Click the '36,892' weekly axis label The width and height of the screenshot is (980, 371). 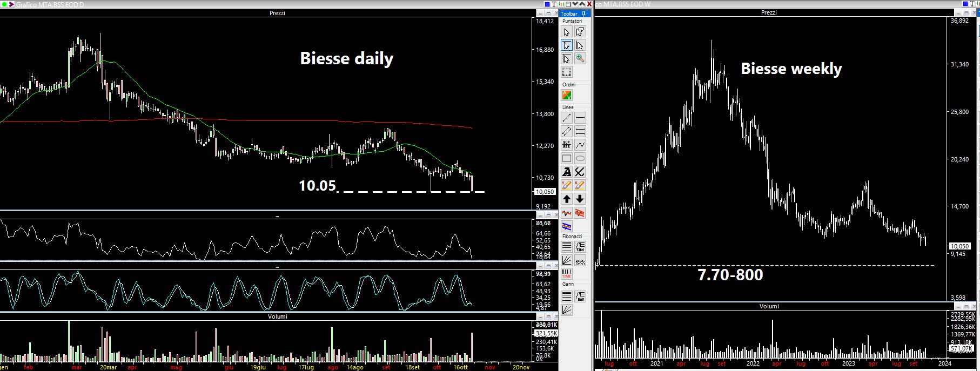coord(959,21)
